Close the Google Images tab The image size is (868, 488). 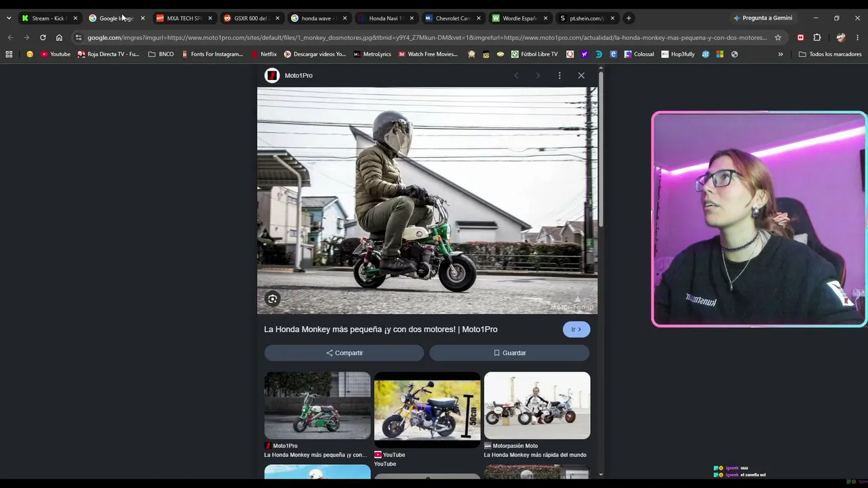142,18
